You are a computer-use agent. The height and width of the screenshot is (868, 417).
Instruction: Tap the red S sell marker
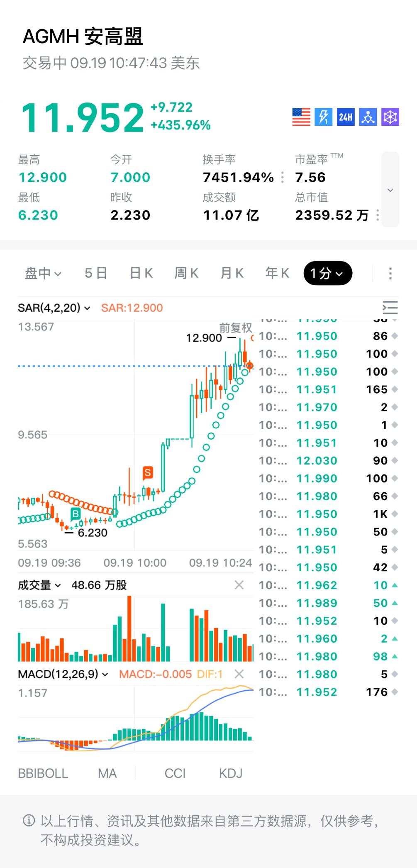pyautogui.click(x=148, y=472)
